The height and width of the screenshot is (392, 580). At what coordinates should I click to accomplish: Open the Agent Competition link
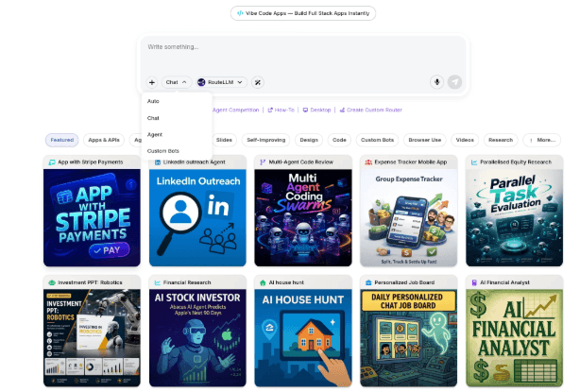(235, 110)
